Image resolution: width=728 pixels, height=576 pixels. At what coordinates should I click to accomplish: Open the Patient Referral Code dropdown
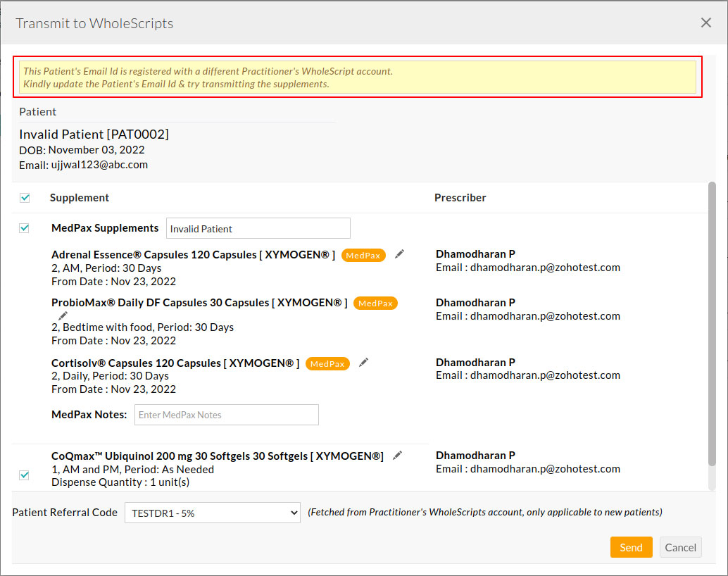pos(212,513)
